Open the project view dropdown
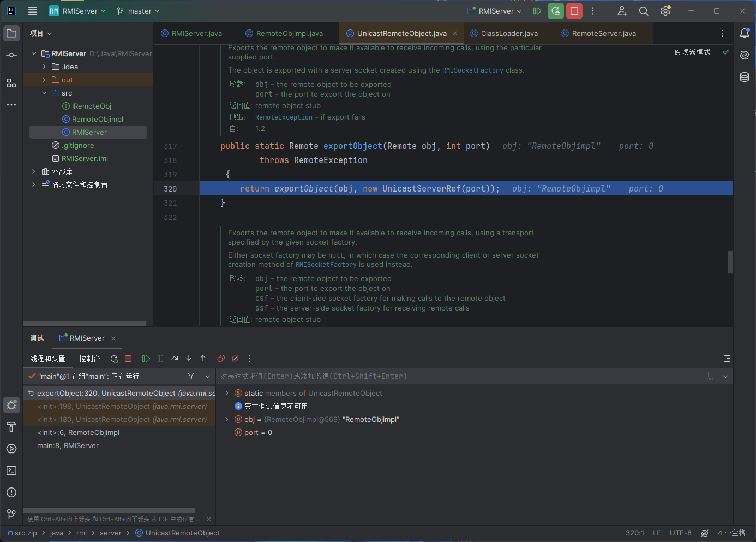 [x=41, y=33]
